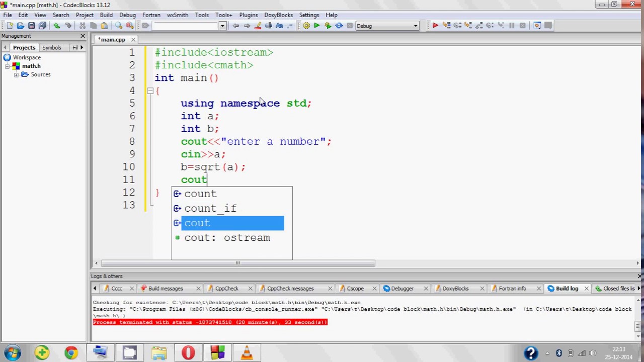Open Replace with the red magnifier icon
This screenshot has height=362, width=644.
coord(130,26)
